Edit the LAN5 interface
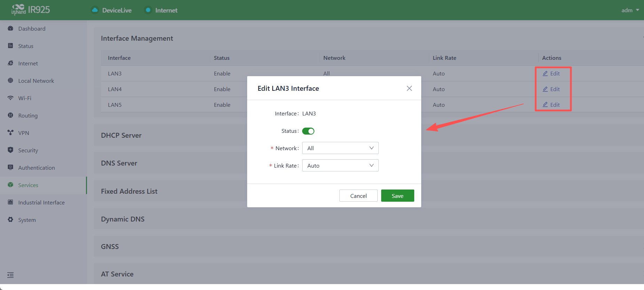The height and width of the screenshot is (290, 644). 551,105
